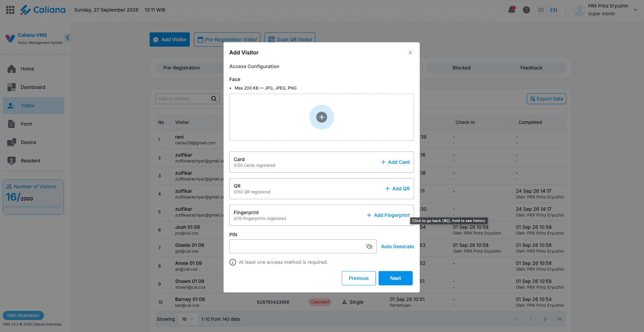Click Auto Generate PIN link
Screen dimensions: 644x332
[397, 247]
